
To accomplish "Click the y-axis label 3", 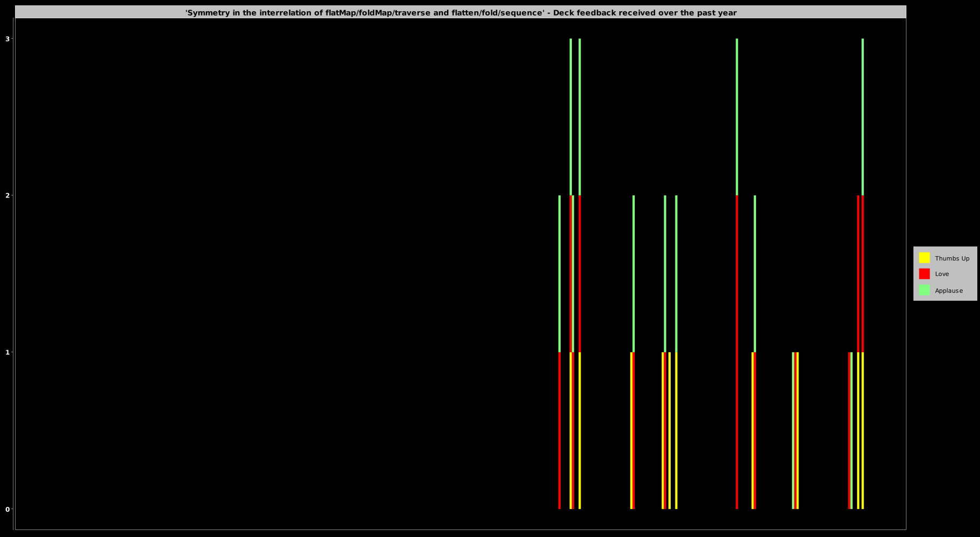I will pos(8,39).
